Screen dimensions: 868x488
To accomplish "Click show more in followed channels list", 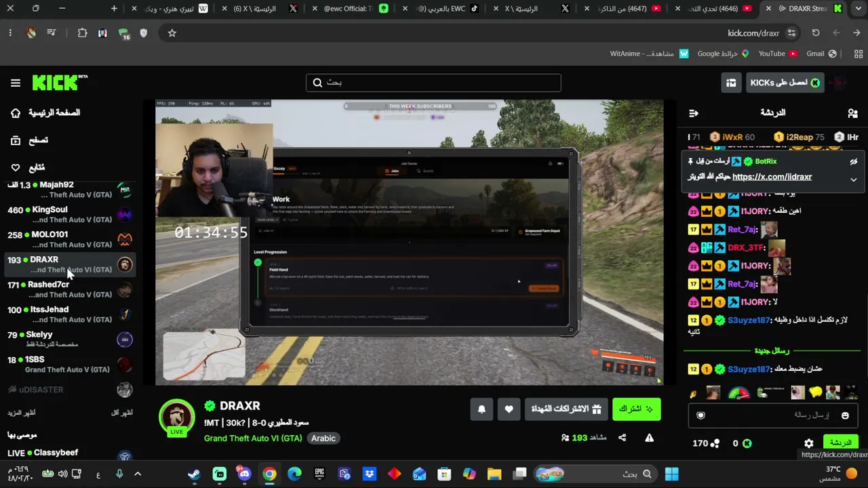I will pos(21,413).
